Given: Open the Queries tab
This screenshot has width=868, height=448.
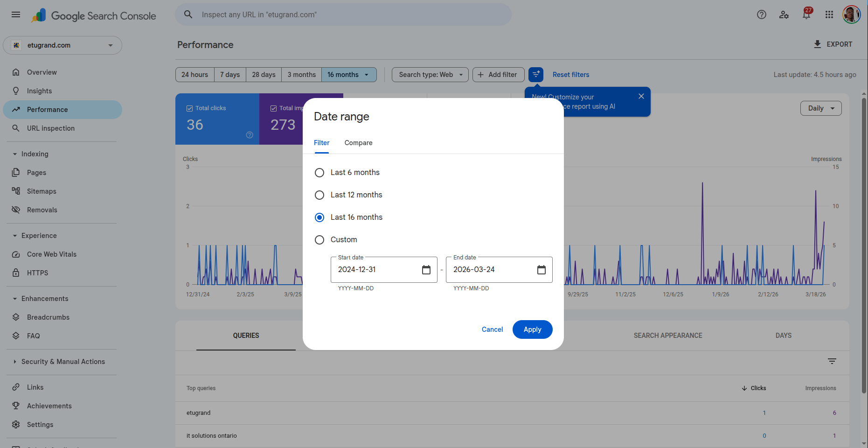Looking at the screenshot, I should [246, 336].
